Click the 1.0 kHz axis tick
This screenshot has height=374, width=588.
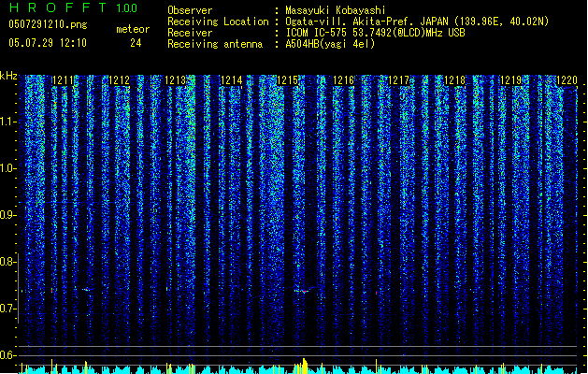click(8, 168)
